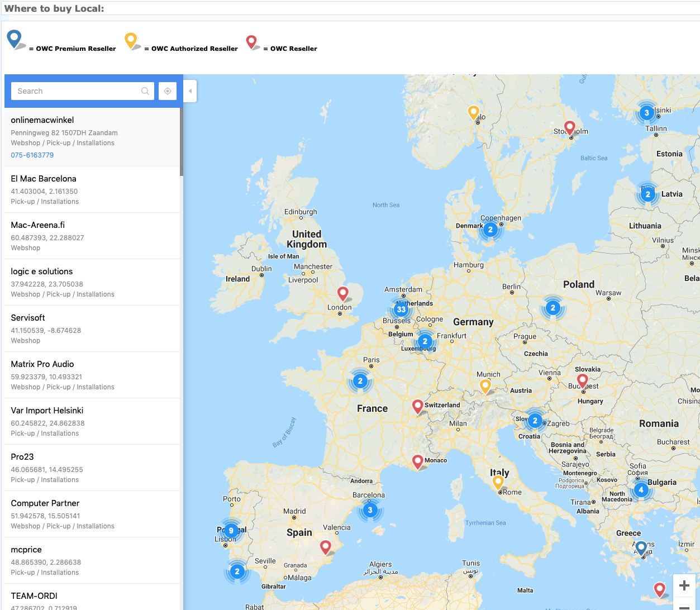Click the OWC Reseller legend pin
This screenshot has height=610, width=700.
tap(252, 43)
